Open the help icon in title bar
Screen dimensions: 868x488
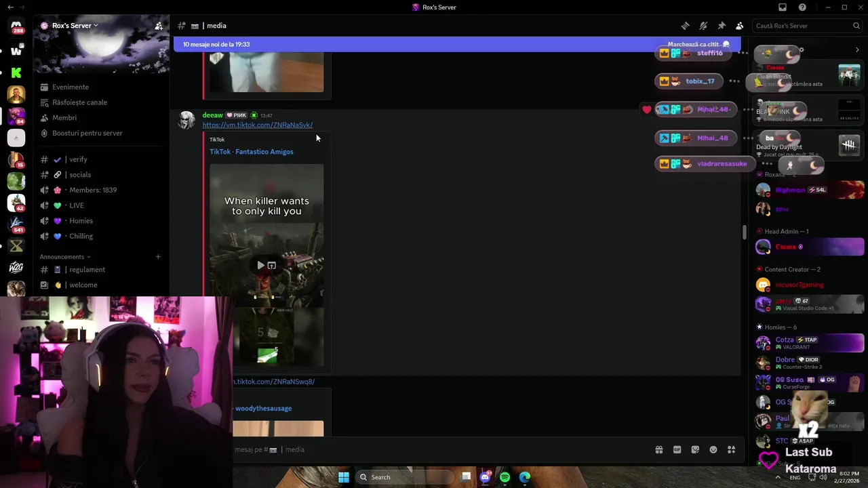click(x=803, y=7)
